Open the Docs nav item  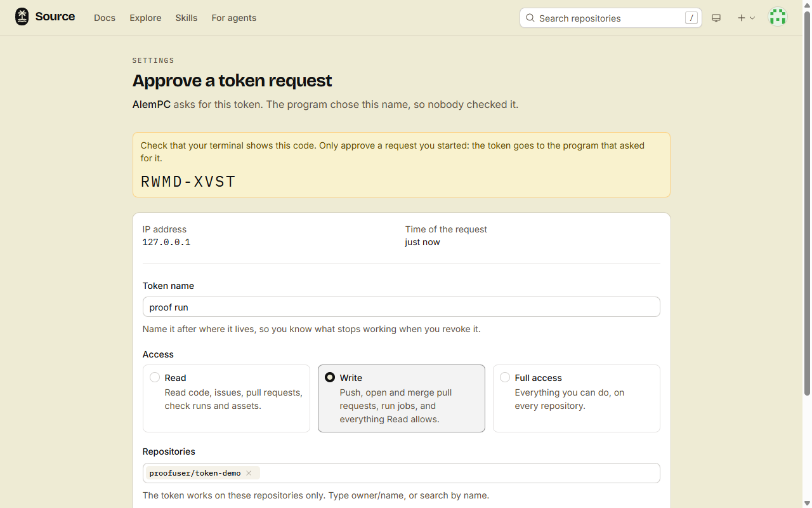(105, 18)
